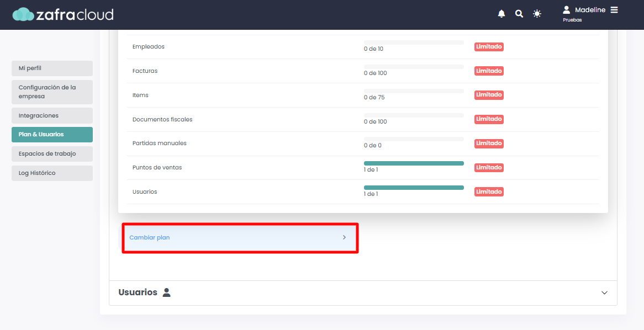
Task: Click the zafracloud logo
Action: (x=63, y=14)
